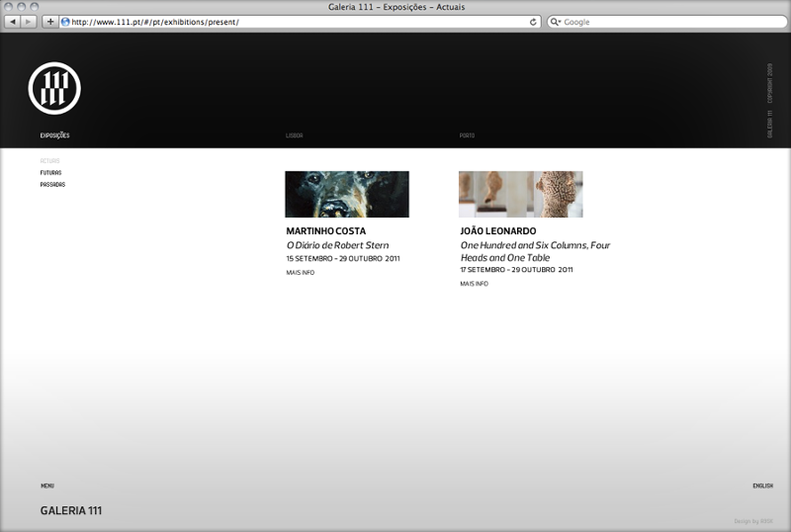Open the Passadas exhibitions link

coord(52,185)
